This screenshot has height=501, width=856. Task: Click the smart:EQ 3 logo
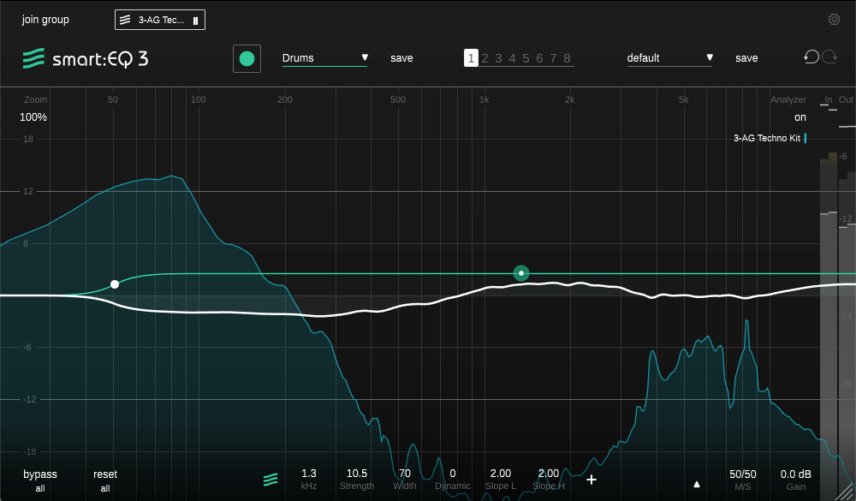coord(86,58)
